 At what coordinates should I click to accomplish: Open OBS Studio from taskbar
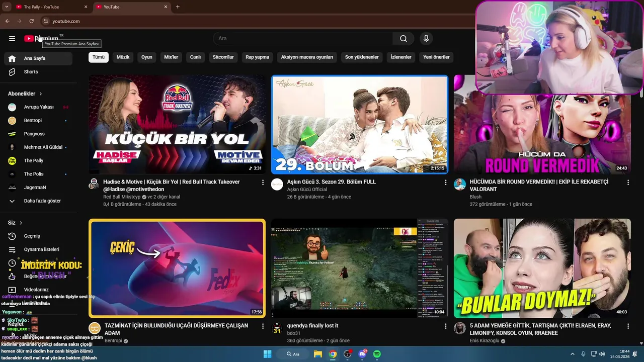tap(347, 354)
